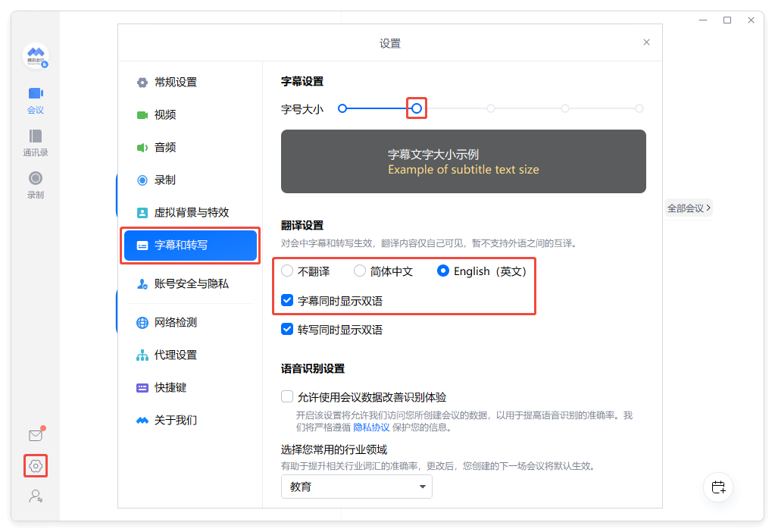Click the switch account person icon
775x532 pixels.
36,496
